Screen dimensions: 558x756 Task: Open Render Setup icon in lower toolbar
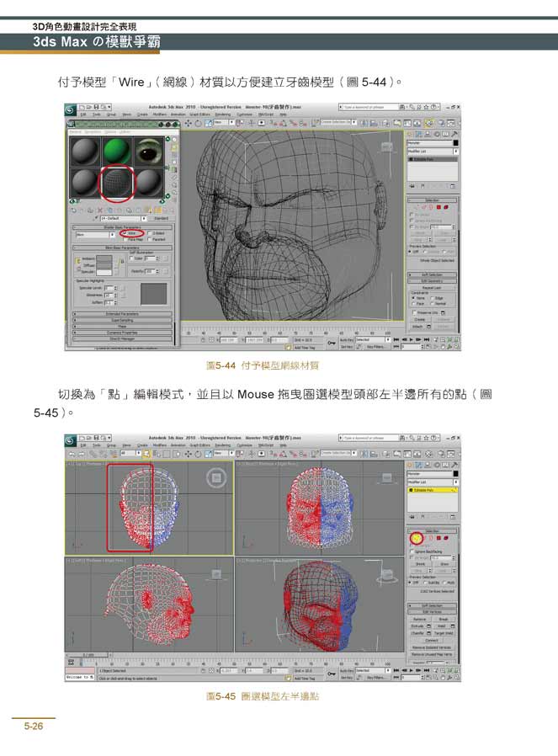[x=440, y=454]
